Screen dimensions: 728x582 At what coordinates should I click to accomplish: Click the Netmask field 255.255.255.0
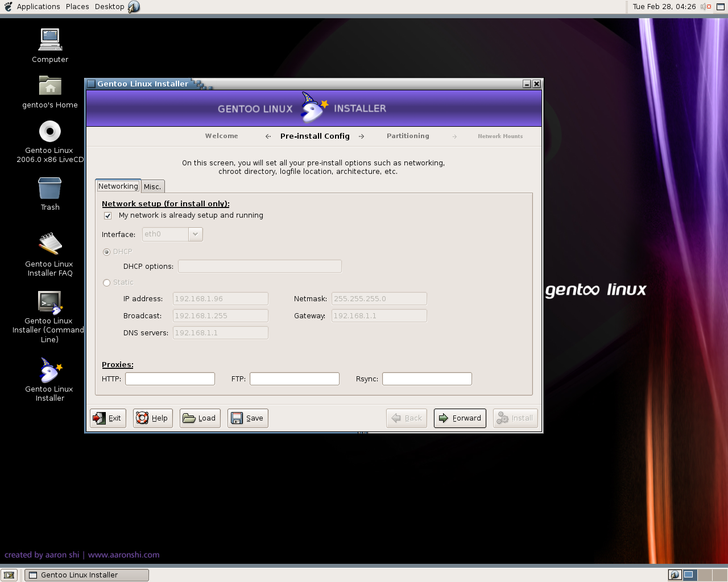click(x=379, y=299)
